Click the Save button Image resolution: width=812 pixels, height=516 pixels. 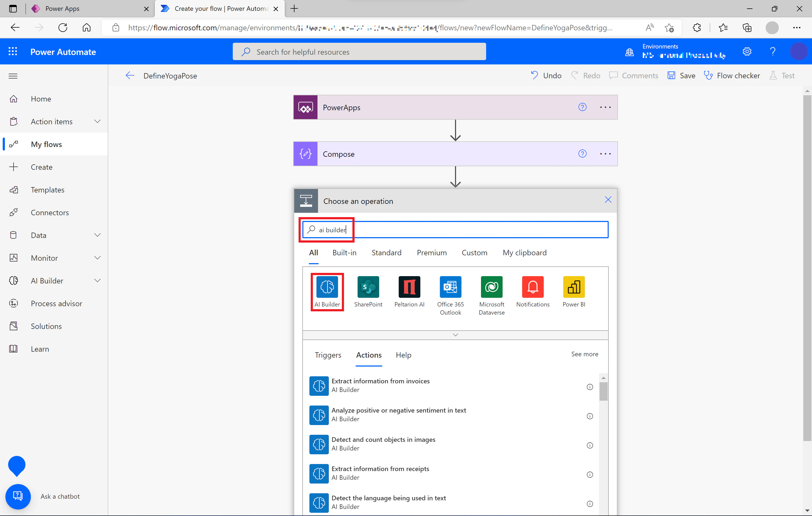(x=681, y=76)
